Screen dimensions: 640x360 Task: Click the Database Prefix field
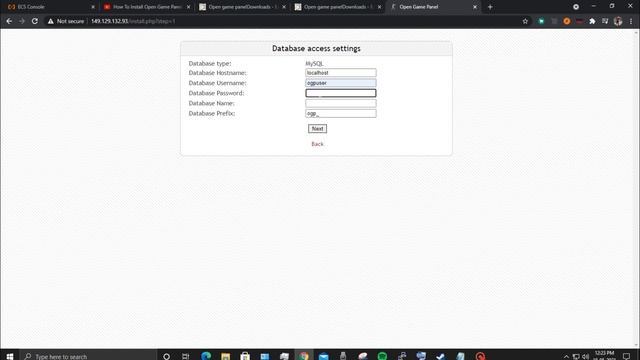point(341,113)
